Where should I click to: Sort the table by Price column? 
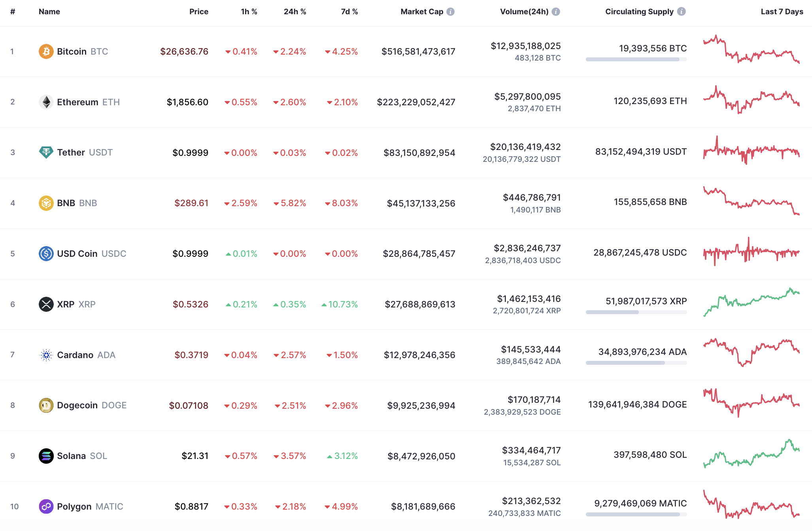(199, 11)
